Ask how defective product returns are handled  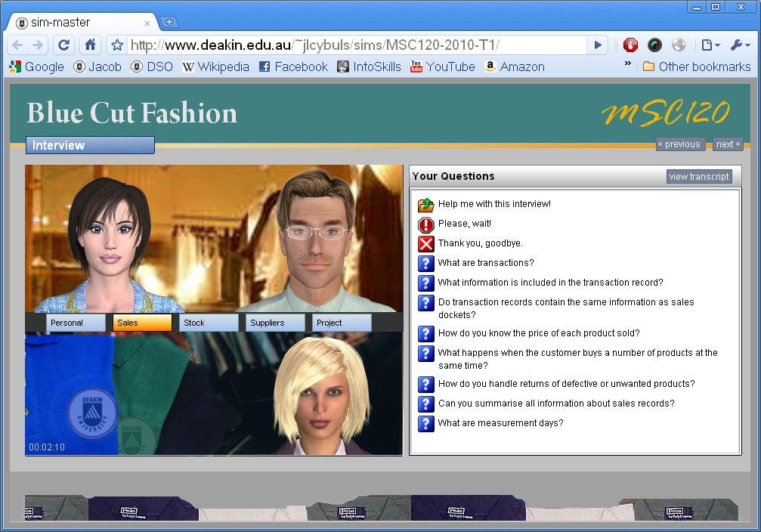(x=566, y=384)
